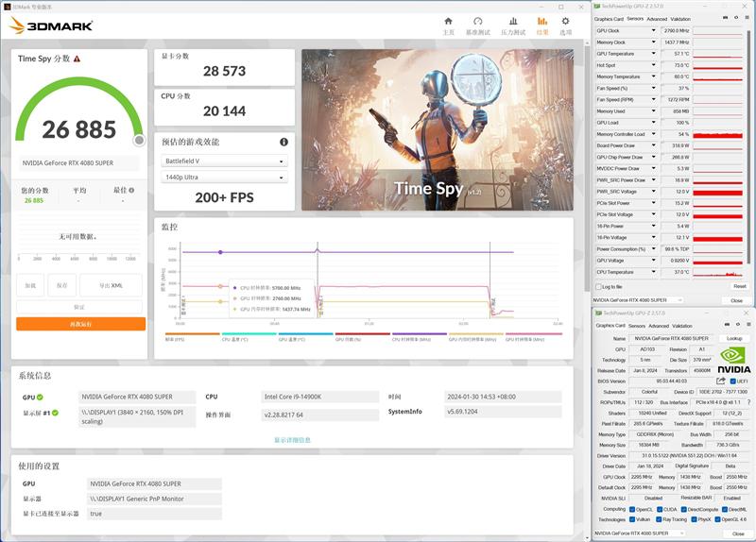The width and height of the screenshot is (756, 542).
Task: Enable the Log to file checkbox
Action: [x=599, y=287]
